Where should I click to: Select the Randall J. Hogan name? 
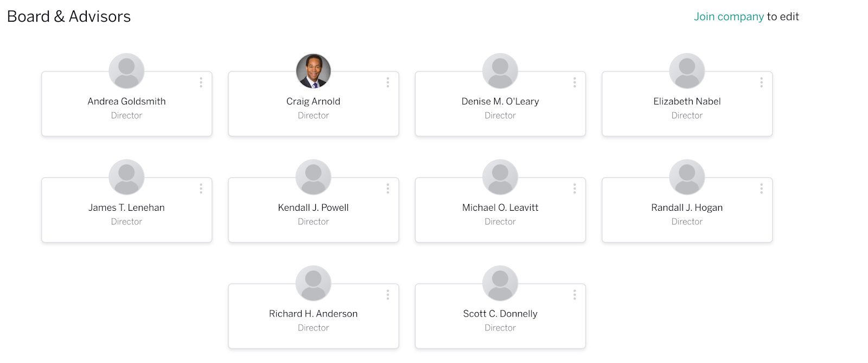coord(687,208)
